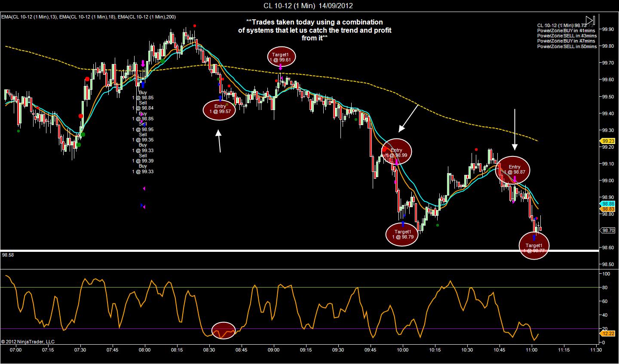This screenshot has height=364, width=619.
Task: Click the © 2012 NinjaTrader, LLC text
Action: (28, 342)
